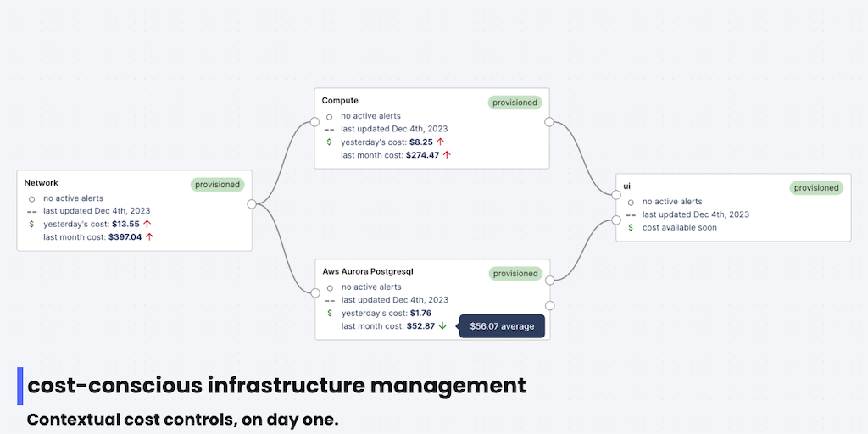The width and height of the screenshot is (868, 434).
Task: Click the Aws Aurora Postgresql provisioned badge
Action: (515, 274)
